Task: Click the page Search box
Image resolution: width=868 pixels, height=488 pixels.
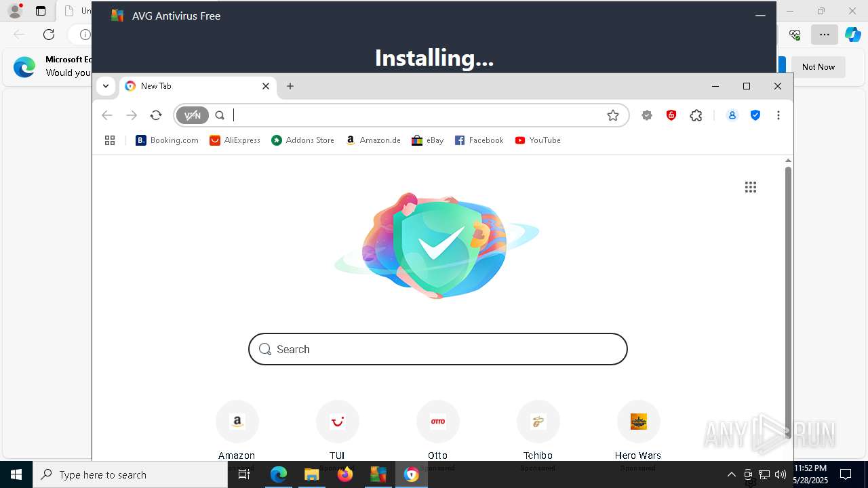Action: (x=438, y=349)
